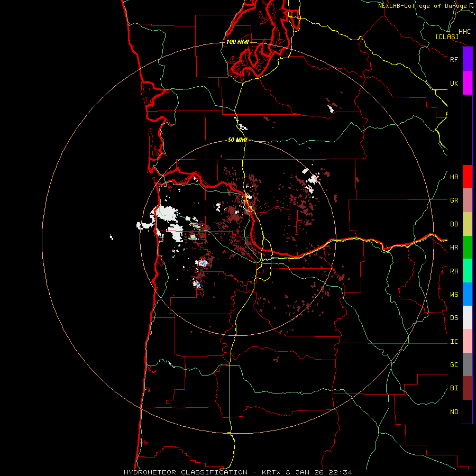Click the 50 NMI range ring label
476x476 pixels.
point(237,140)
